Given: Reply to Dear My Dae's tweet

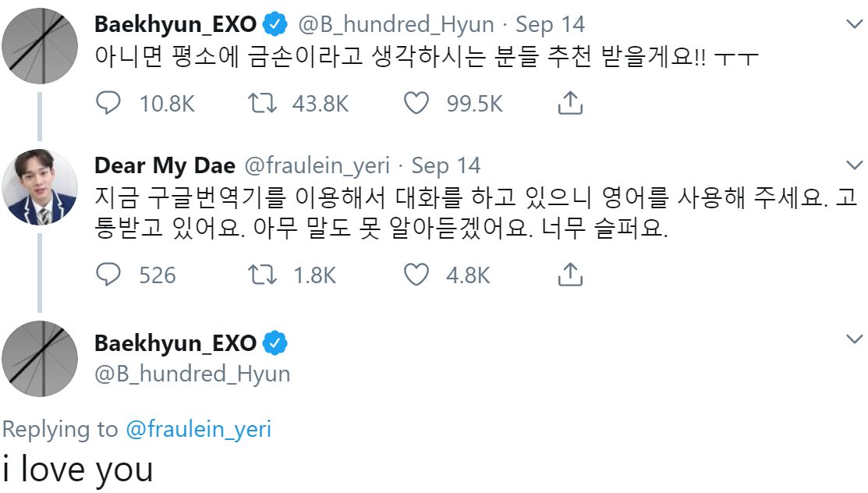Looking at the screenshot, I should [107, 275].
